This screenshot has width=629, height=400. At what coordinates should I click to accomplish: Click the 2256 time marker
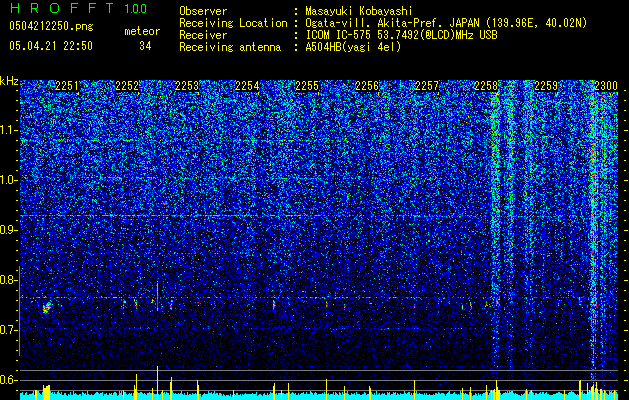(367, 86)
